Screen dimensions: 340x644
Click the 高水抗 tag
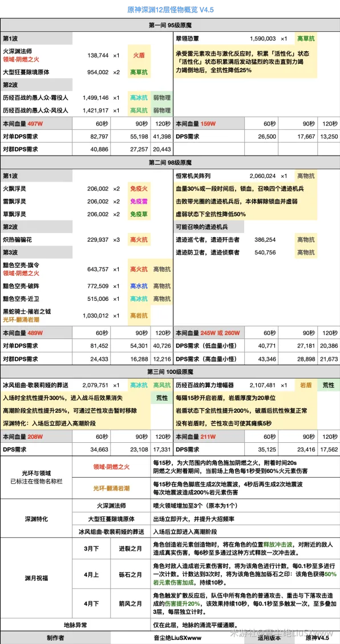[138, 286]
